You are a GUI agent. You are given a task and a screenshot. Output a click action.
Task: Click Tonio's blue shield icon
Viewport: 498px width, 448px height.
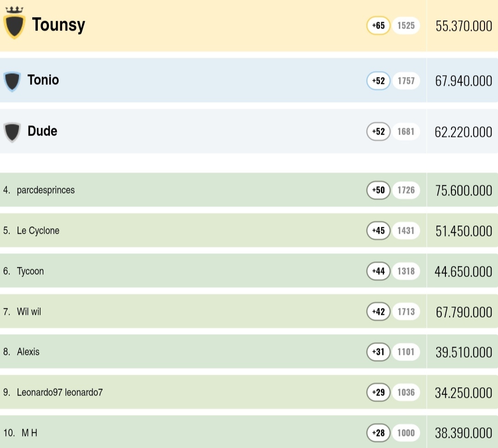[x=12, y=81]
